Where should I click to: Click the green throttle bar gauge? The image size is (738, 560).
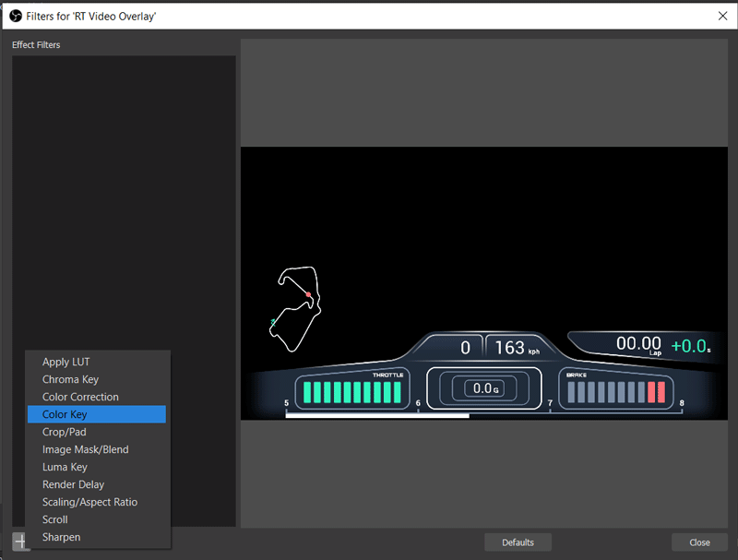352,393
